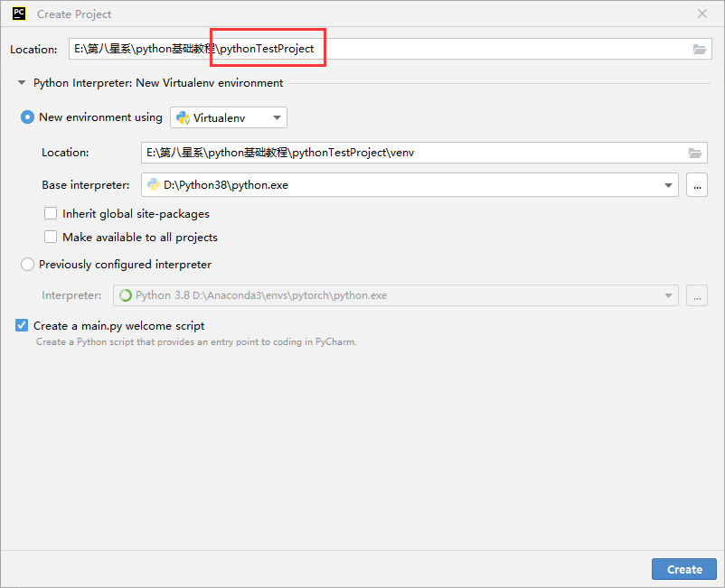Click the venv Location input field
The width and height of the screenshot is (725, 588).
coord(424,153)
